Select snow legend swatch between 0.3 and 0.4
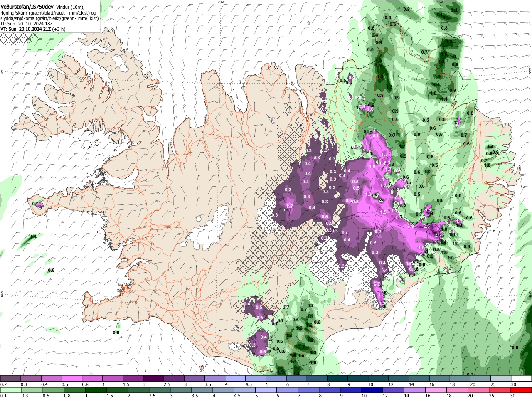The width and height of the screenshot is (532, 399). click(x=31, y=379)
